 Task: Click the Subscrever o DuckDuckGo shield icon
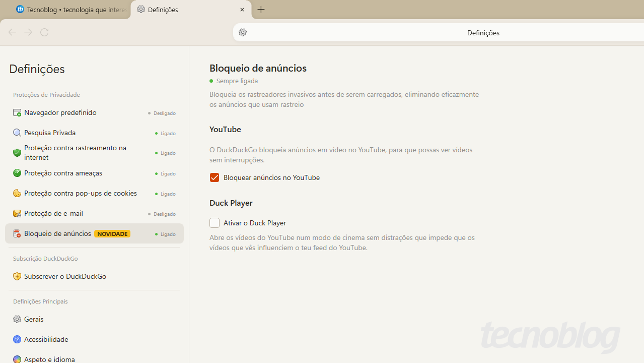pos(17,276)
